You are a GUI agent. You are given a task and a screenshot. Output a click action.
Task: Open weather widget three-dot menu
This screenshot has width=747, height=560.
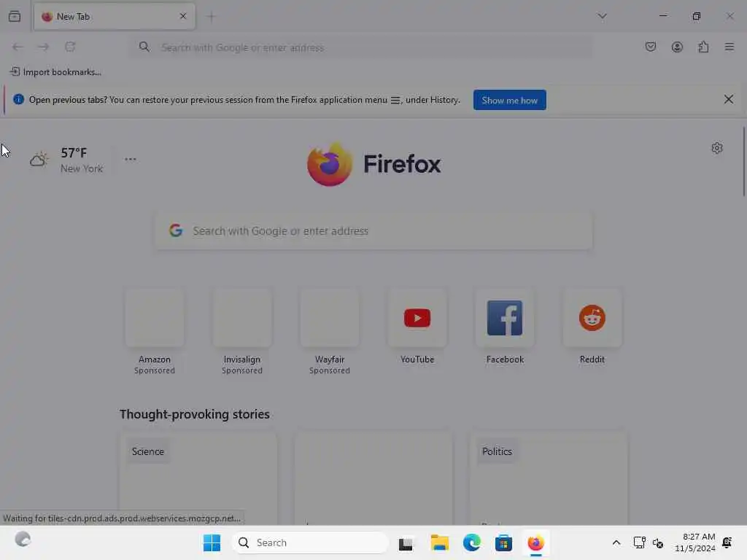point(130,159)
